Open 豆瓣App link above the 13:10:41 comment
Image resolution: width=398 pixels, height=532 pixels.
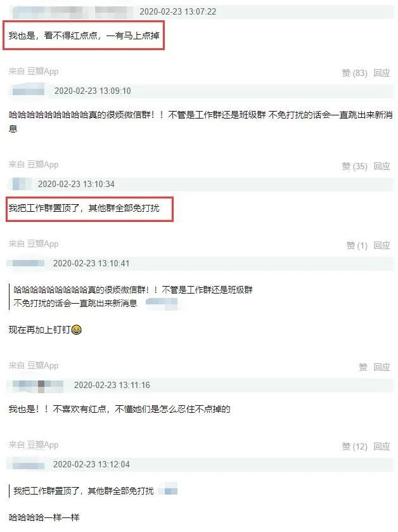click(42, 243)
